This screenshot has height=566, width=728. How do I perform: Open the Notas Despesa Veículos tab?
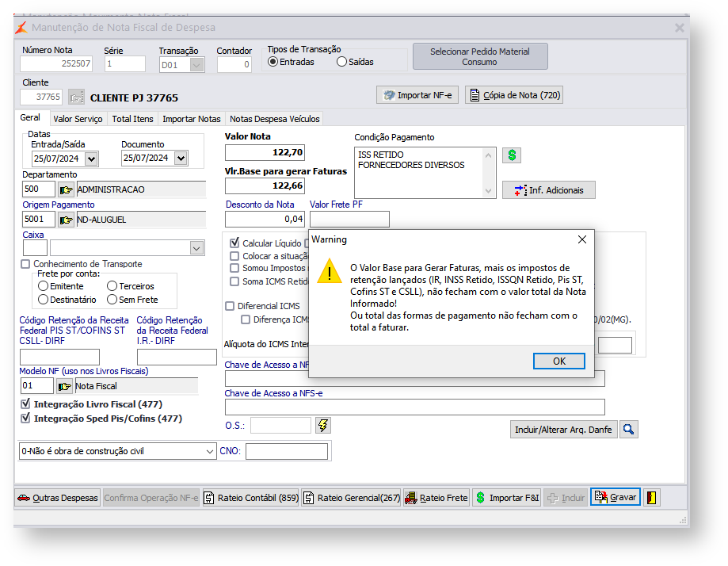[x=274, y=119]
